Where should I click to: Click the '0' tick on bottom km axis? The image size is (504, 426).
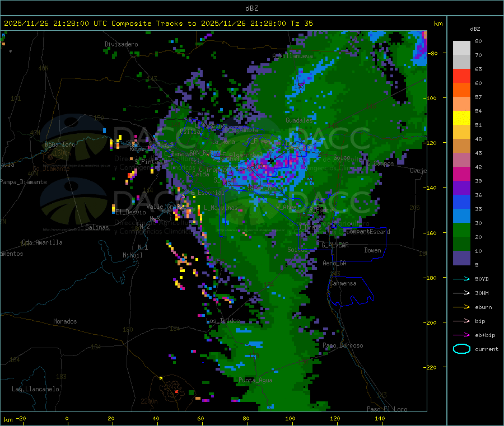[x=67, y=418]
